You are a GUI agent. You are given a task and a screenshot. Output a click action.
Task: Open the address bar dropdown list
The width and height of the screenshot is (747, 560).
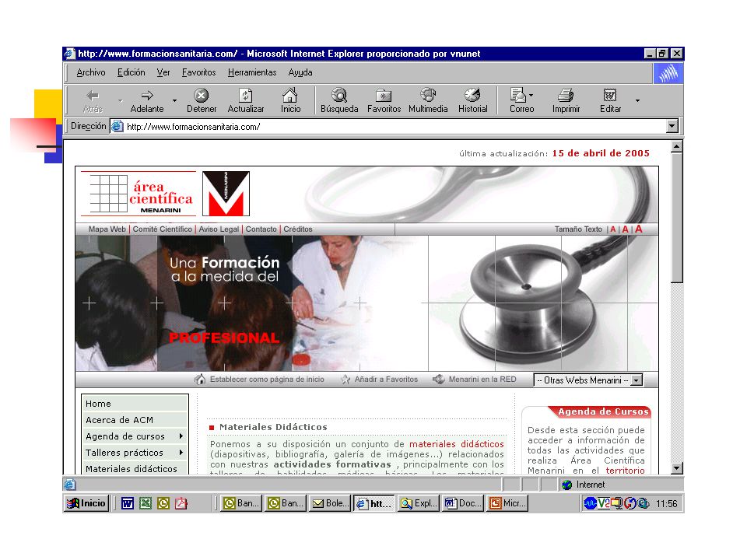tap(672, 126)
